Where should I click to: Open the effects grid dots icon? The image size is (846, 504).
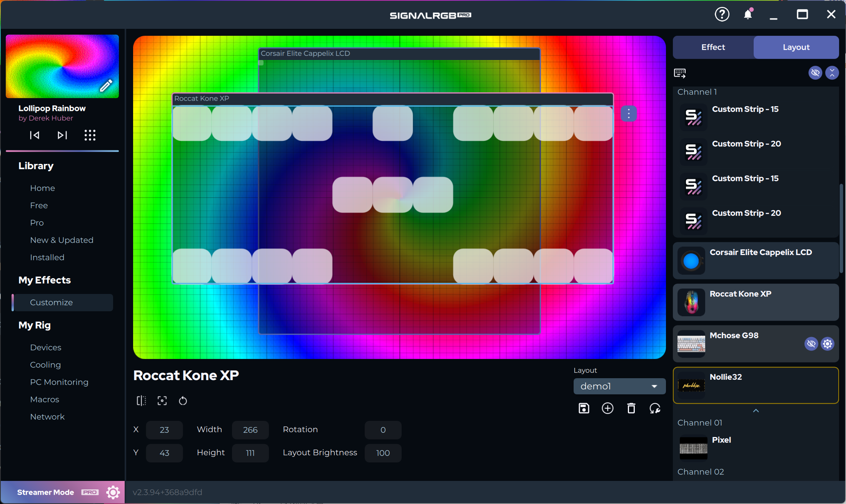(90, 135)
